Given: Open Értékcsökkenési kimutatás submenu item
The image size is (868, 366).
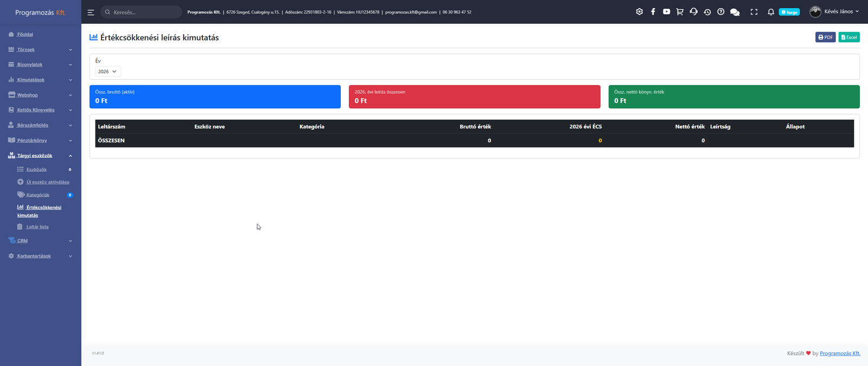Looking at the screenshot, I should pos(39,211).
